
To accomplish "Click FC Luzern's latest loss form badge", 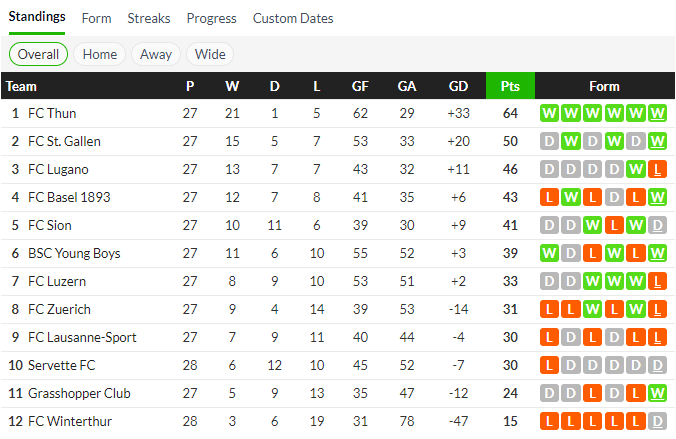I will [657, 281].
